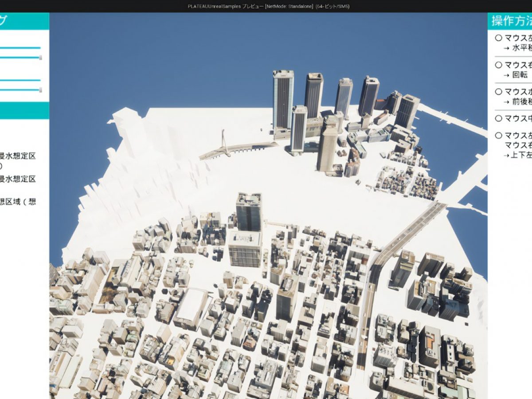Viewport: 532px width, 399px height.
Task: Click the upper slider handle in left panel
Action: coord(41,58)
